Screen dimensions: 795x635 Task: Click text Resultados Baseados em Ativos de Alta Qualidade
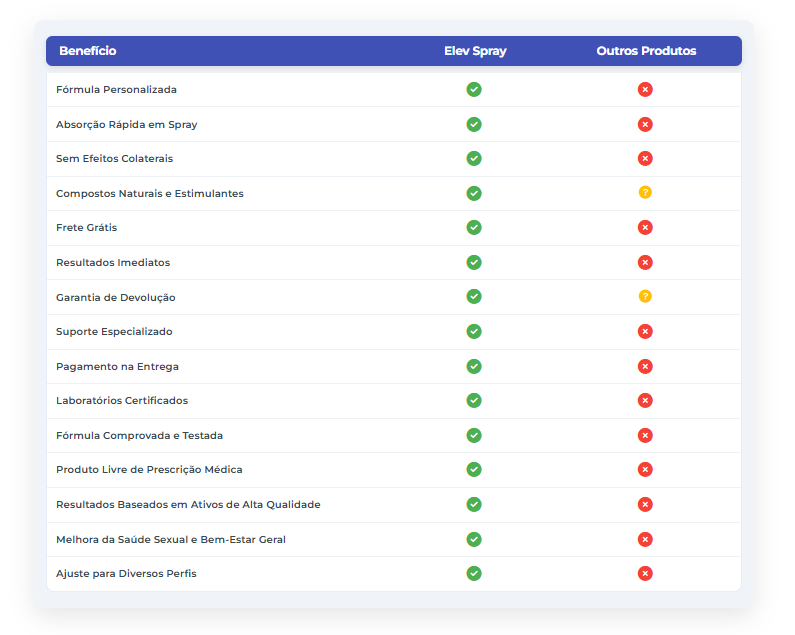(x=188, y=505)
